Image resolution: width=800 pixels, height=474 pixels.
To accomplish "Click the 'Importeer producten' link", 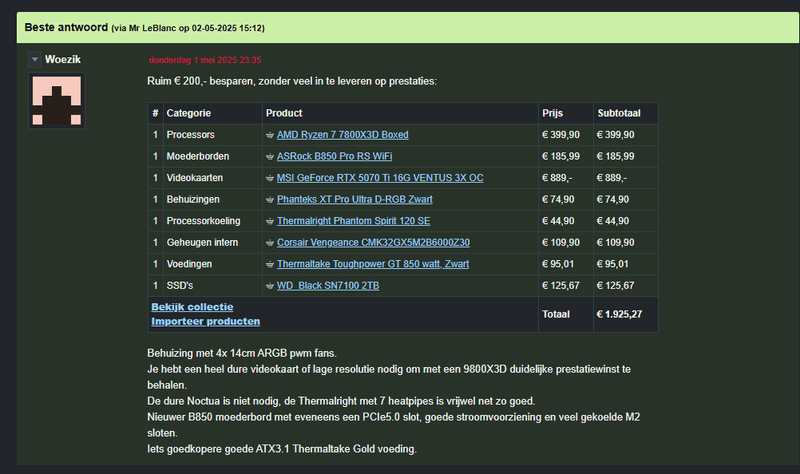I will click(205, 321).
